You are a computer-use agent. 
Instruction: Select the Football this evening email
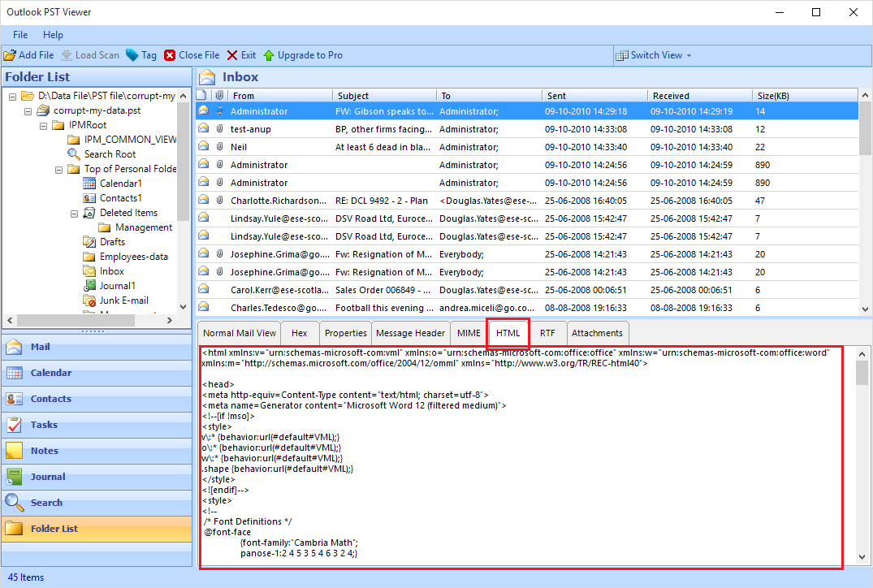click(x=527, y=308)
